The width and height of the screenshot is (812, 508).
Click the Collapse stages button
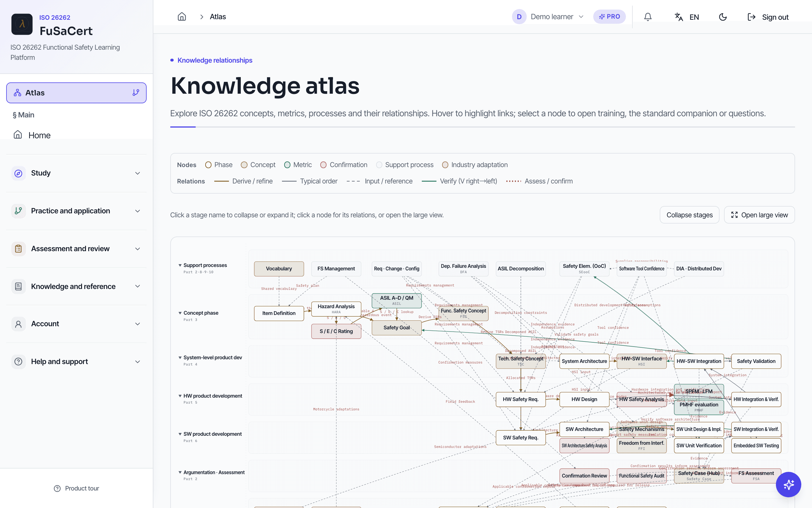tap(689, 215)
